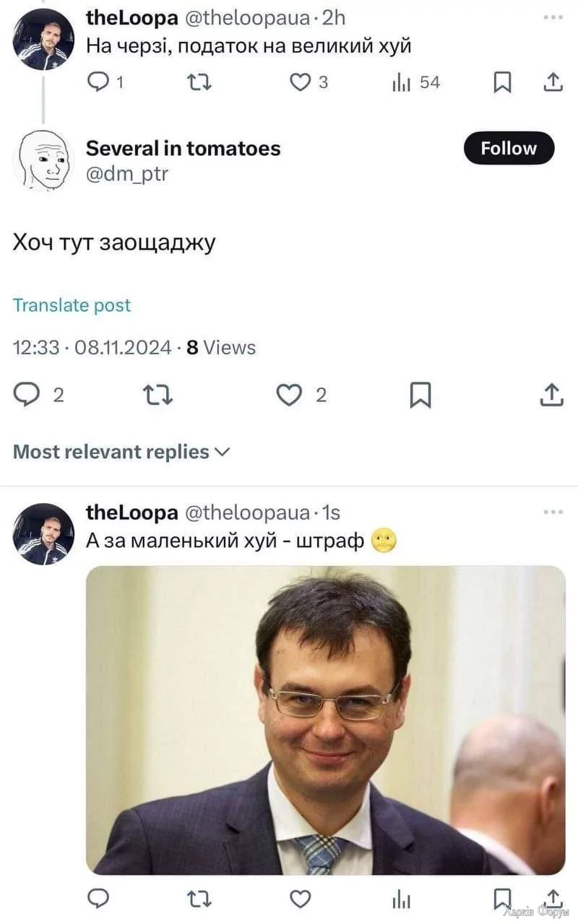View analytics showing 54 views
Screen dimensions: 578x924
415,83
